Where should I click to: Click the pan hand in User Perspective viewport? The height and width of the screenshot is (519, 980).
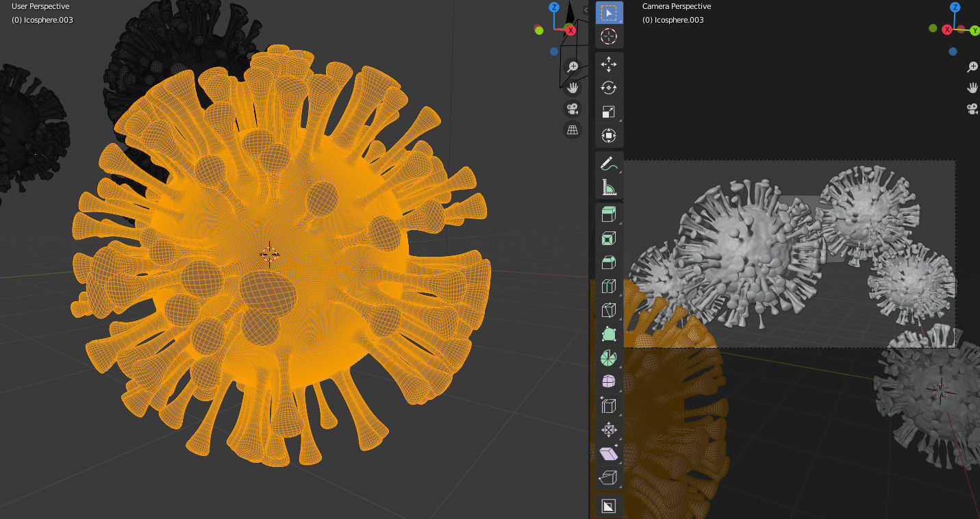573,88
